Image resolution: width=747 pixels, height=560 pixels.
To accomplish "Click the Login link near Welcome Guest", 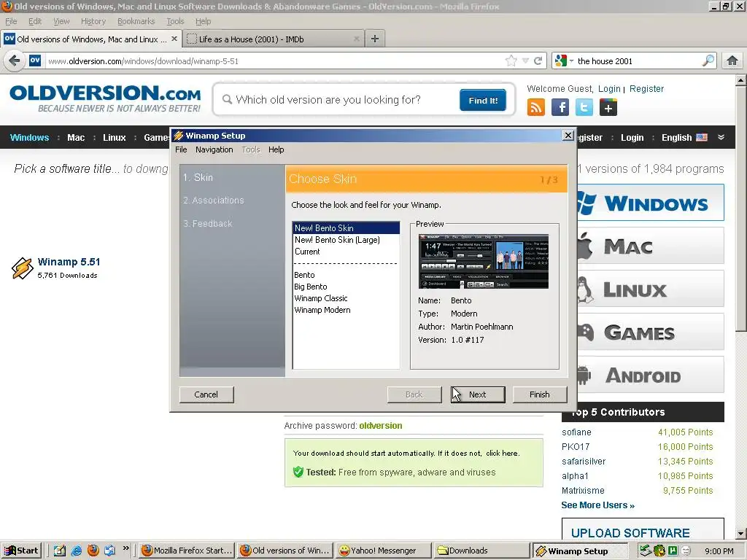I will [x=609, y=88].
